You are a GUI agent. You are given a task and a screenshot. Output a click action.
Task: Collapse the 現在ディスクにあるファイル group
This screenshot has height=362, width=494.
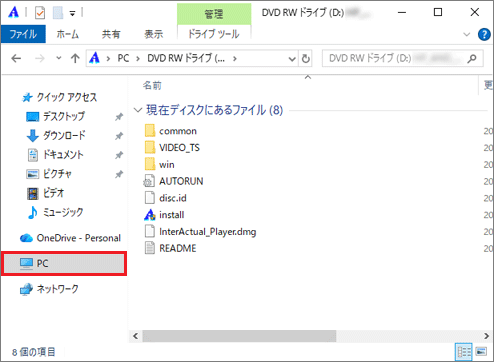click(x=138, y=110)
